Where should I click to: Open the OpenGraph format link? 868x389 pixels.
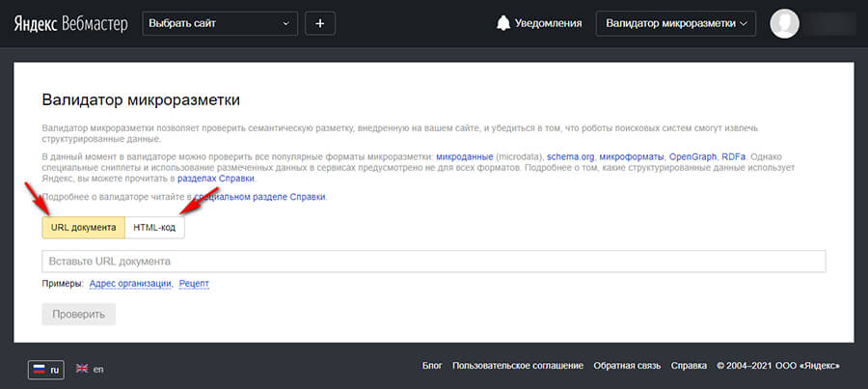click(693, 156)
